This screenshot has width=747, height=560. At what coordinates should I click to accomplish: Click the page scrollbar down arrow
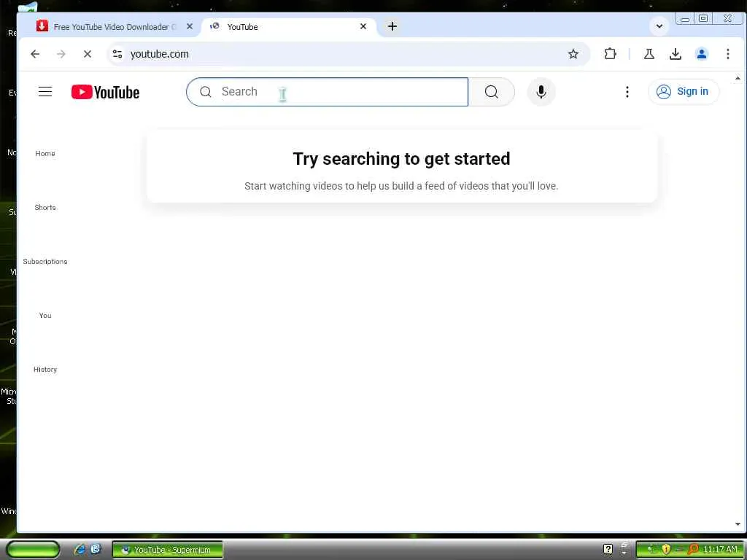coord(738,524)
